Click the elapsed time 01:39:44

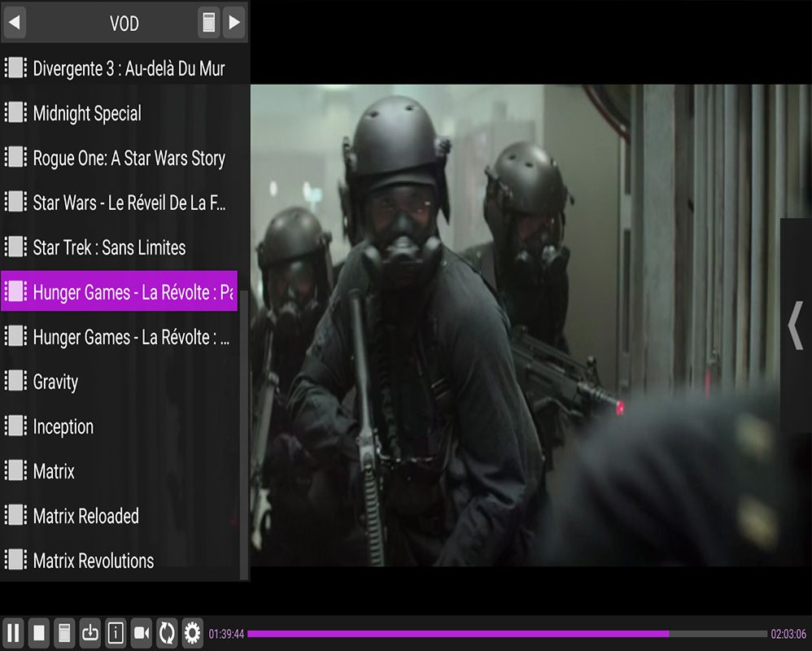pos(226,634)
